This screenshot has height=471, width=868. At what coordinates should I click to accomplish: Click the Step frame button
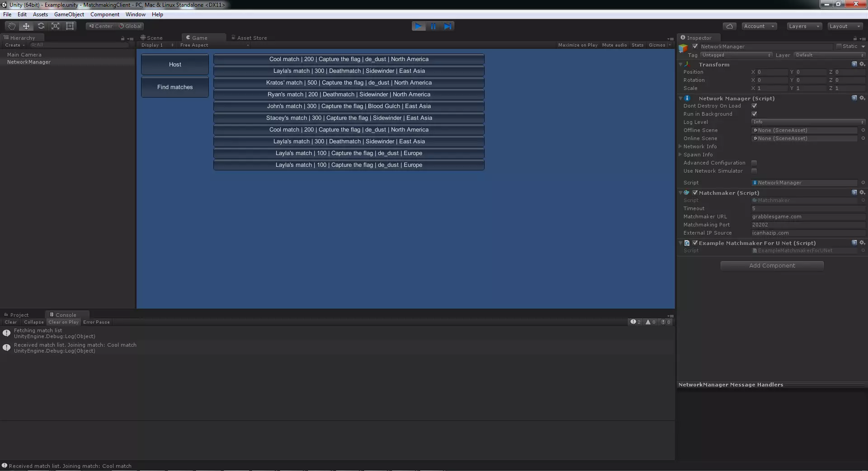448,26
